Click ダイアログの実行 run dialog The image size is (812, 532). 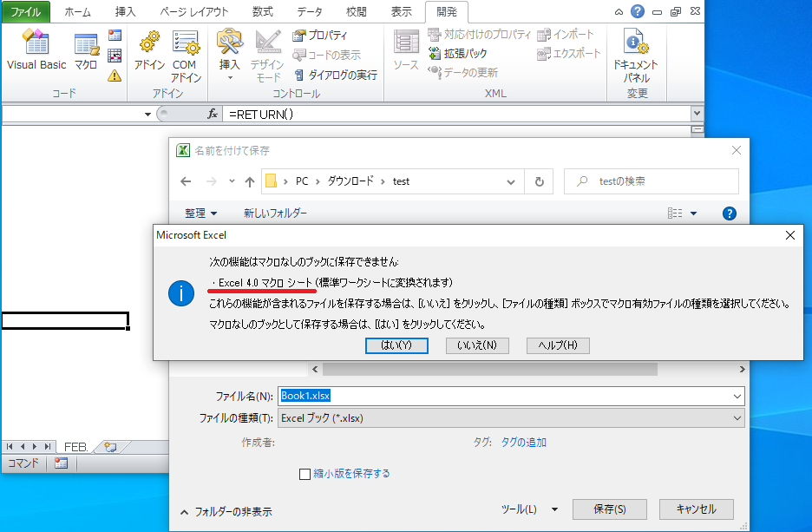pyautogui.click(x=335, y=76)
